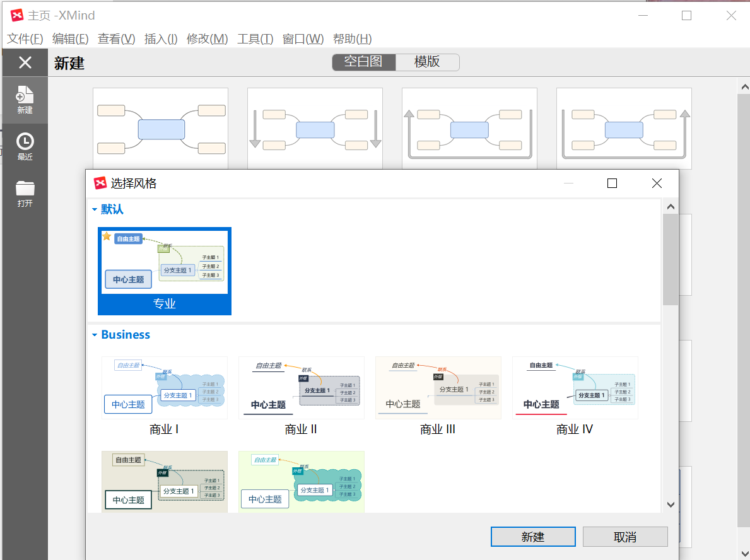Click main window scroll-up arrow
Screen dimensions: 750x560
744,87
